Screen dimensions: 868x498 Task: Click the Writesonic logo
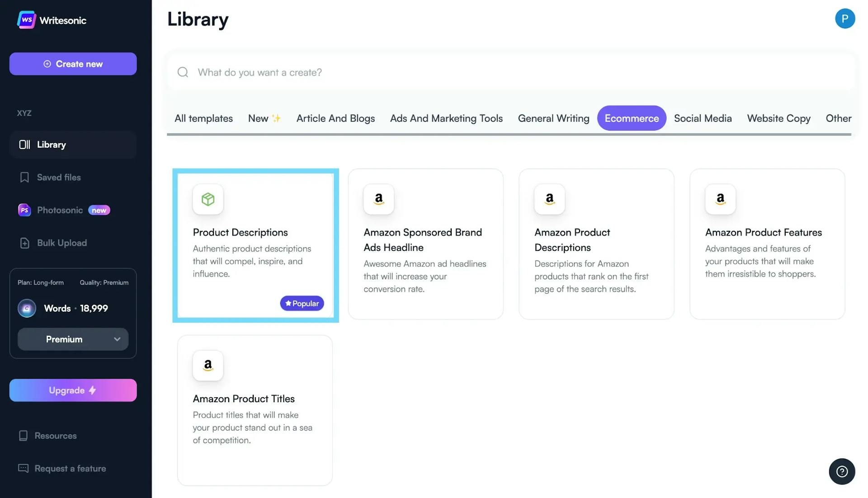51,20
